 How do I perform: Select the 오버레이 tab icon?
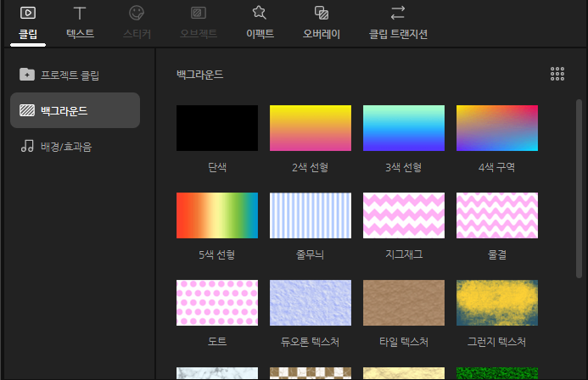(322, 13)
